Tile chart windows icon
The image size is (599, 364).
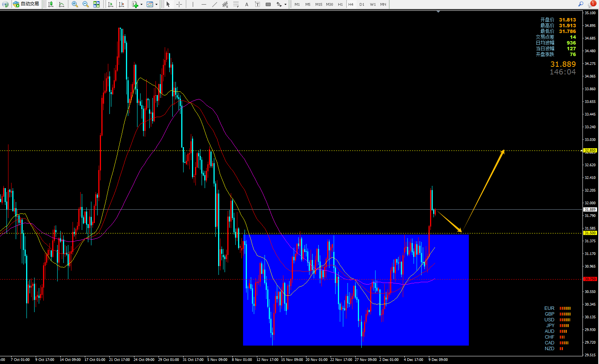[96, 4]
